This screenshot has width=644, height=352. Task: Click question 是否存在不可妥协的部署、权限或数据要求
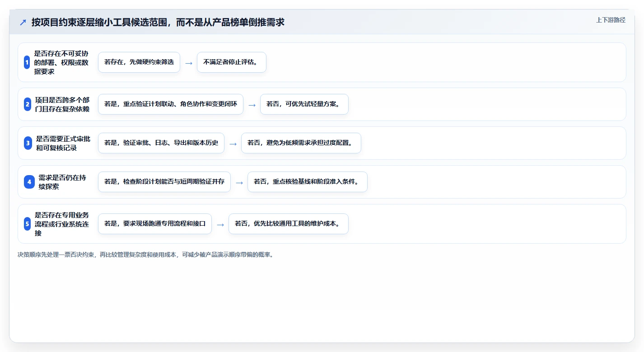(61, 62)
